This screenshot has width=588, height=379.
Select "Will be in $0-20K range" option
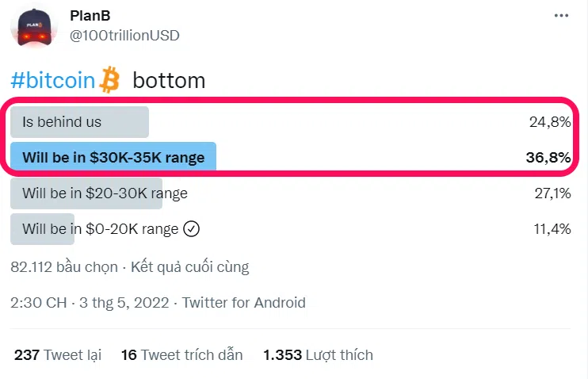point(100,229)
